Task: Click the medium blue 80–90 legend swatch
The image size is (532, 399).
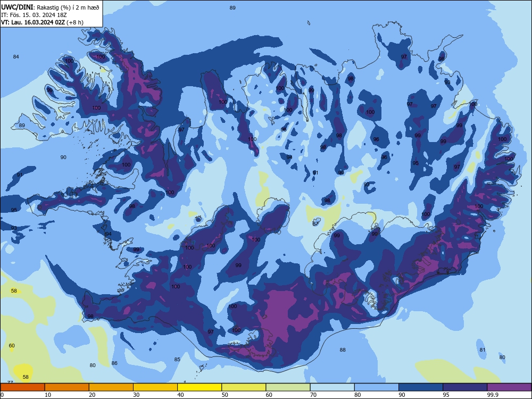Action: click(377, 387)
